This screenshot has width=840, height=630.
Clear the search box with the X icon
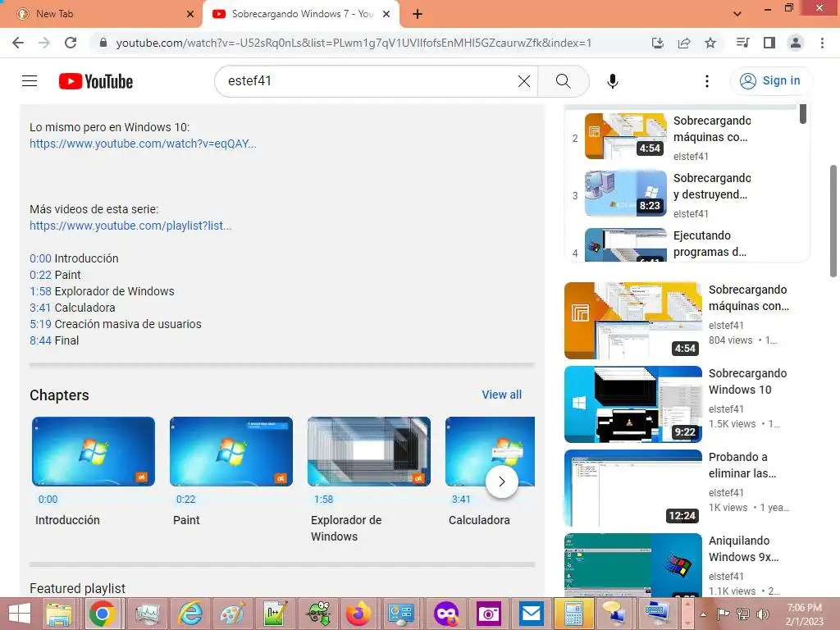(524, 81)
